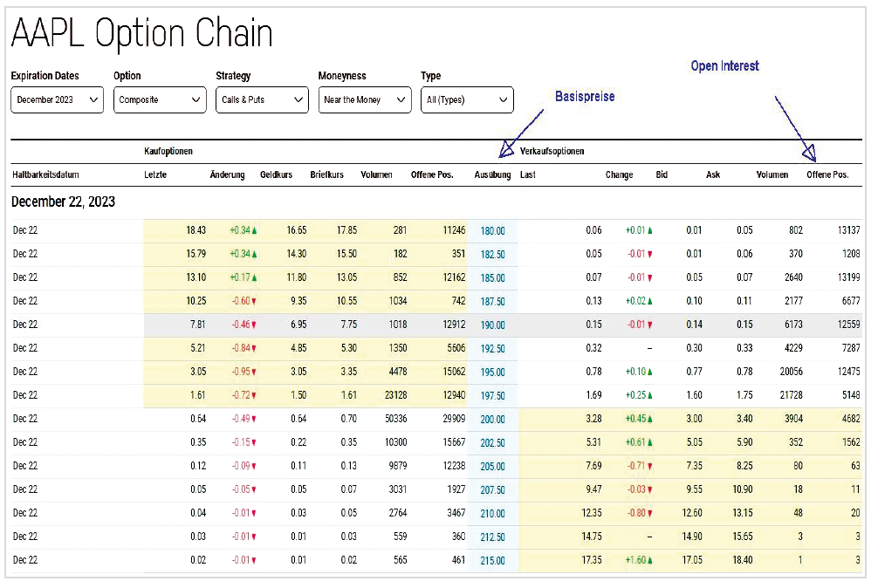Click put ask 18.40
The height and width of the screenshot is (588, 878).
(743, 559)
